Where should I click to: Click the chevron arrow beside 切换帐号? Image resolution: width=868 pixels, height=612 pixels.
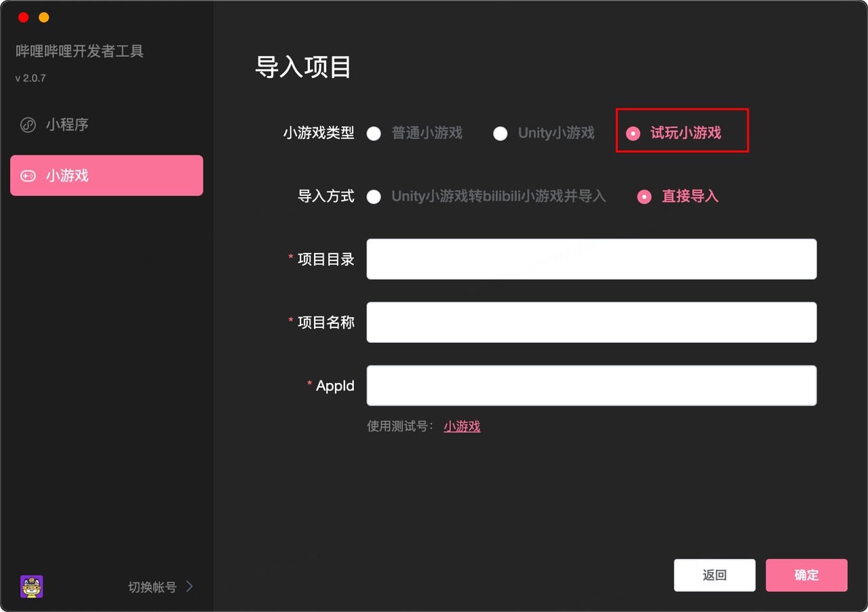pos(190,586)
